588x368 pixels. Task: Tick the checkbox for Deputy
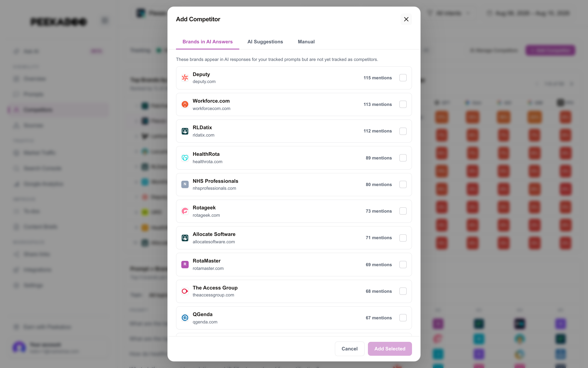tap(403, 78)
